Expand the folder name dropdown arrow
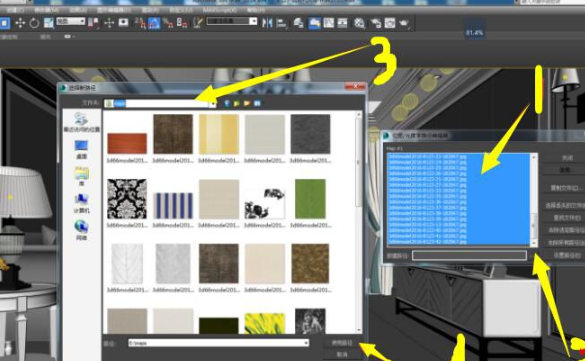Screen dimensions: 585x361 pyautogui.click(x=212, y=104)
